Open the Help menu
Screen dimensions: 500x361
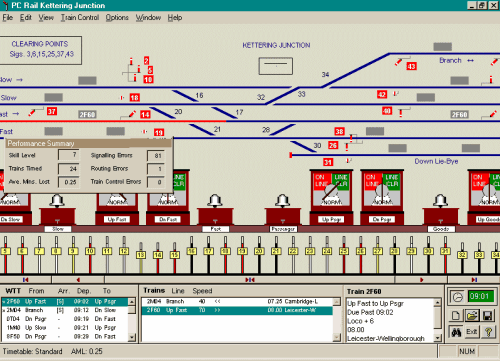click(175, 18)
